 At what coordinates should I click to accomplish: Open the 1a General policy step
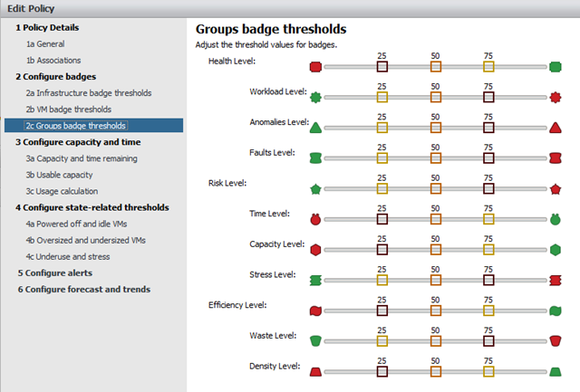[x=44, y=43]
